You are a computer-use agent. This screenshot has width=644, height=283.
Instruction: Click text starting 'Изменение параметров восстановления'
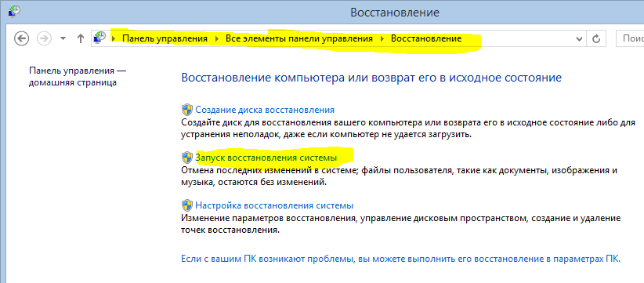401,224
